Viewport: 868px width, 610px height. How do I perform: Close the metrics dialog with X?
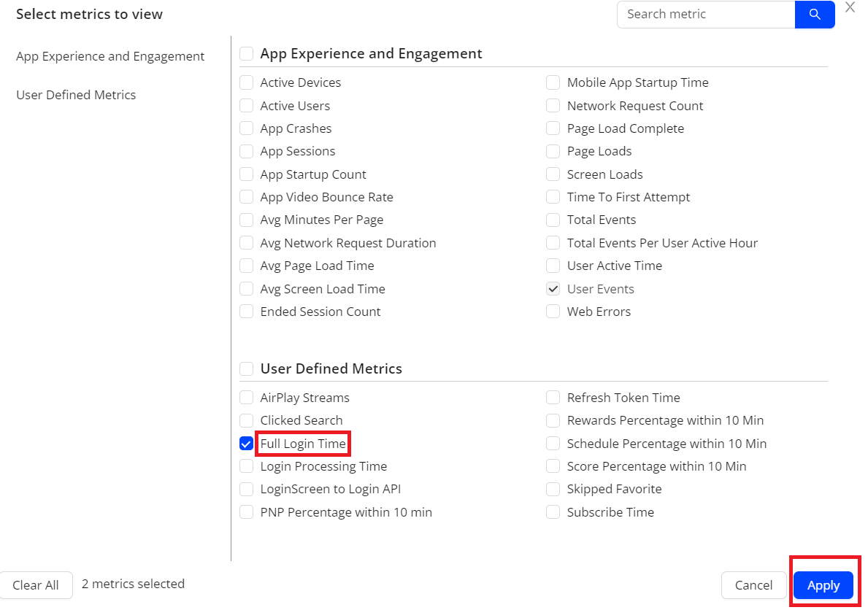point(850,7)
